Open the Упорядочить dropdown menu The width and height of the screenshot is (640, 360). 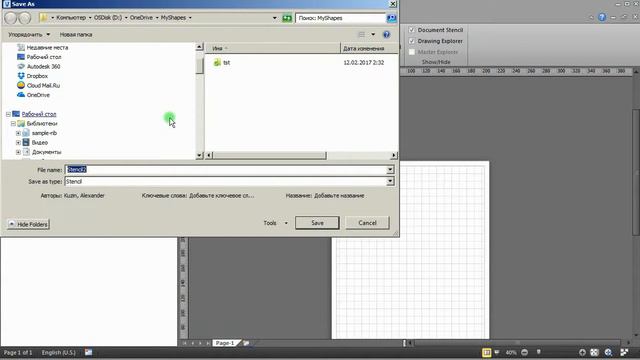click(29, 35)
